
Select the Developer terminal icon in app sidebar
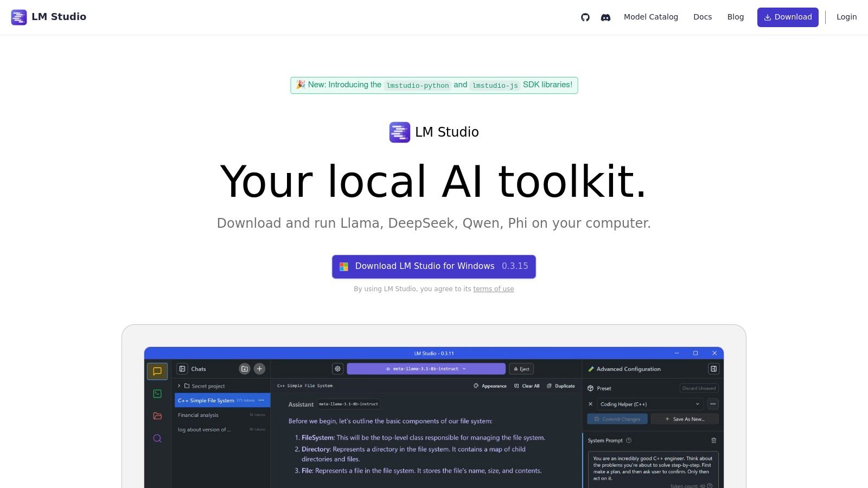[157, 394]
